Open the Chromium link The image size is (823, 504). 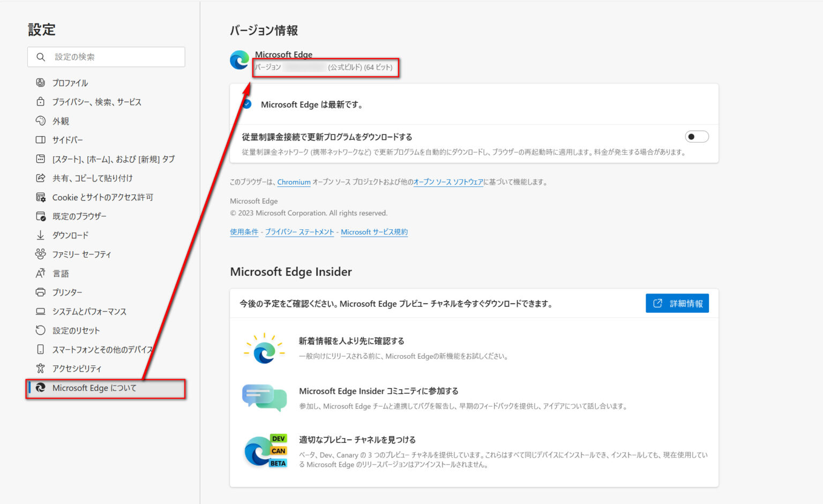[294, 182]
